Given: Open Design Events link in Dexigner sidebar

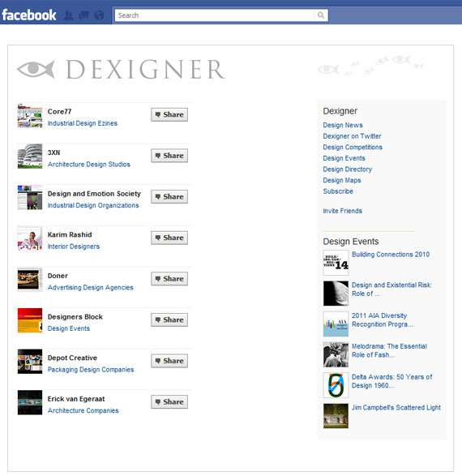Looking at the screenshot, I should pyautogui.click(x=344, y=158).
